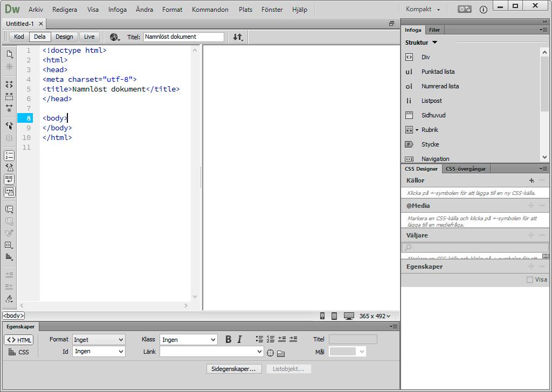Insert a Punktad lista element
This screenshot has height=392, width=552.
pos(438,72)
